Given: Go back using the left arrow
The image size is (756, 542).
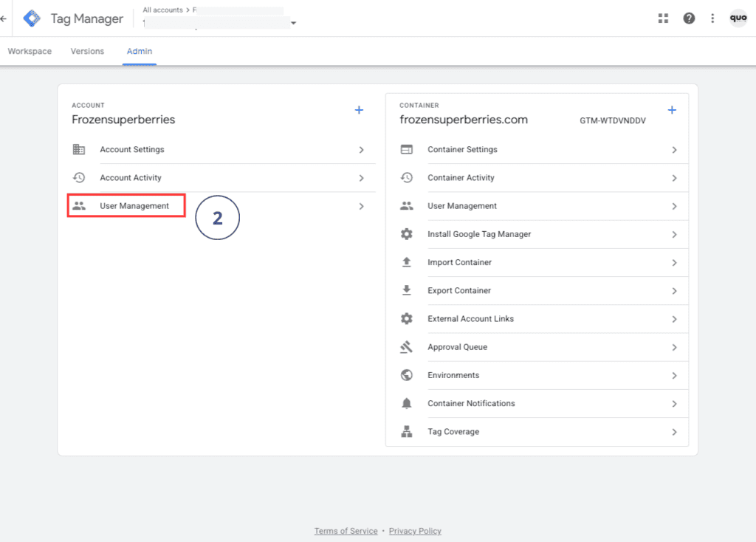Looking at the screenshot, I should (4, 18).
